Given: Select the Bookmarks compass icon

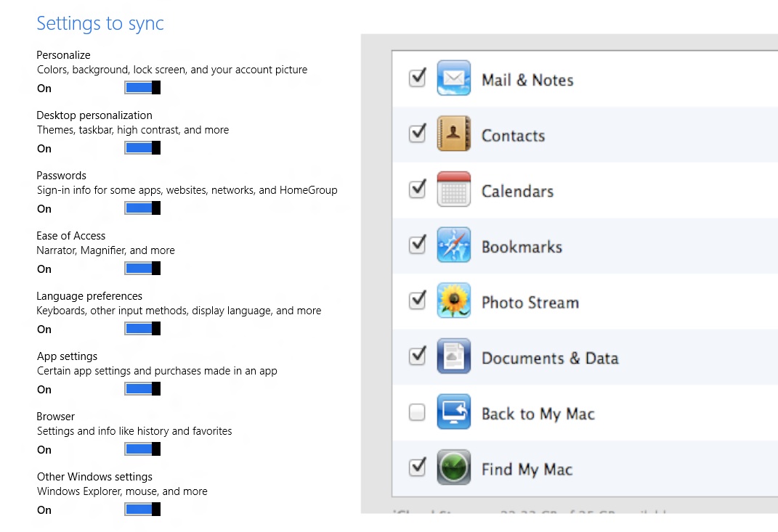Looking at the screenshot, I should click(x=453, y=246).
